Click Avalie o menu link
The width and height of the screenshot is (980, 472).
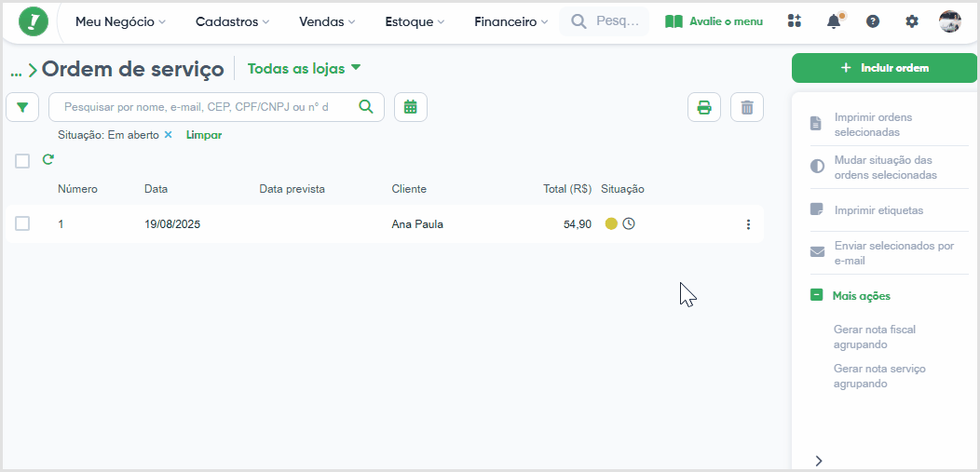click(x=727, y=21)
